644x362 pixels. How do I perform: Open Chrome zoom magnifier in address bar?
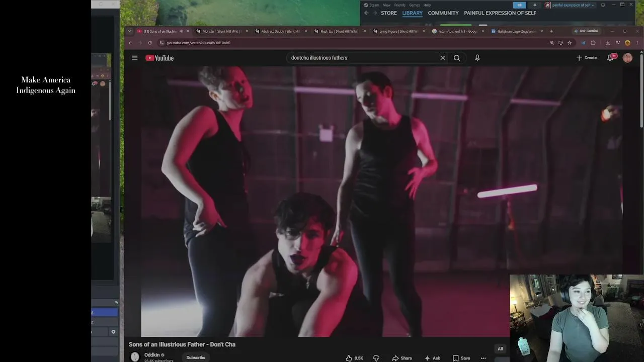(552, 43)
